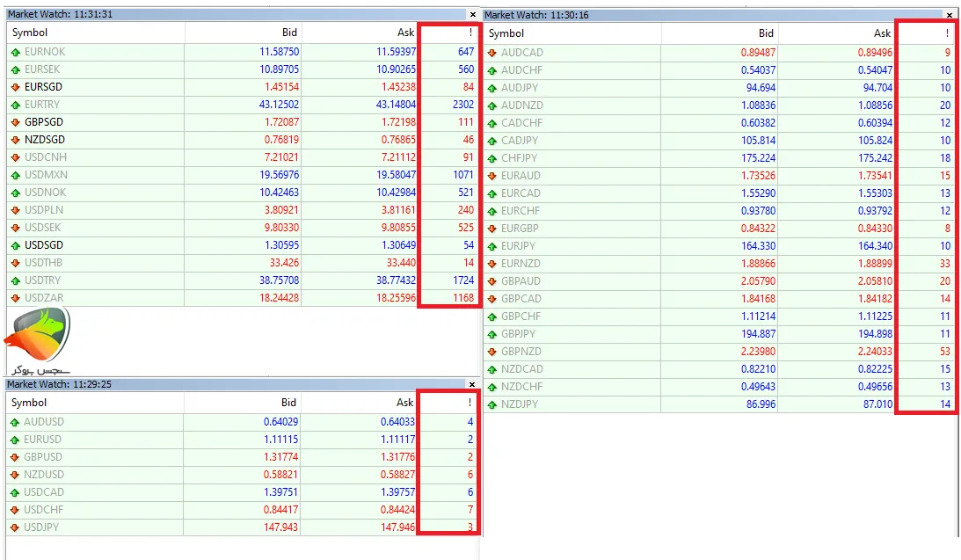Click the down arrow icon beside USDJPY
Viewport: 961px width, 560px height.
point(15,527)
